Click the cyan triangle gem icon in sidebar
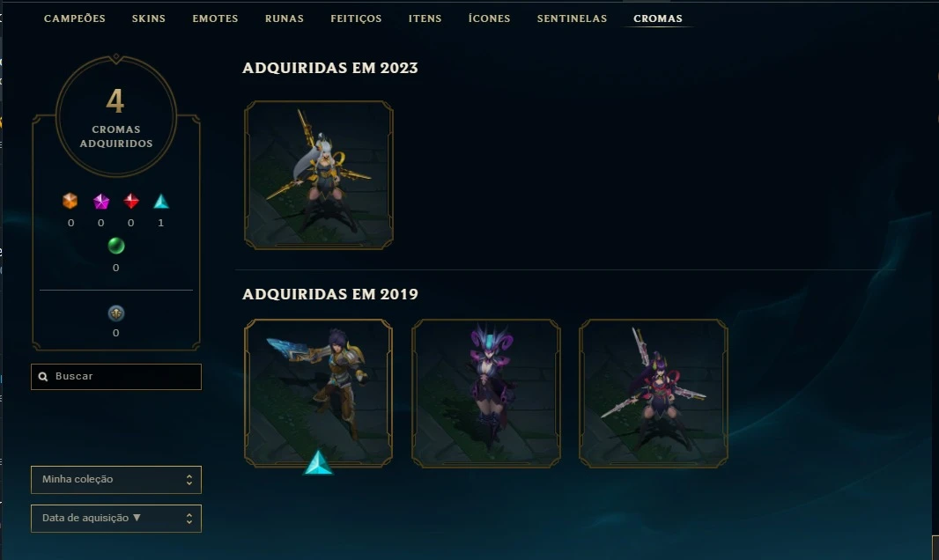 161,202
